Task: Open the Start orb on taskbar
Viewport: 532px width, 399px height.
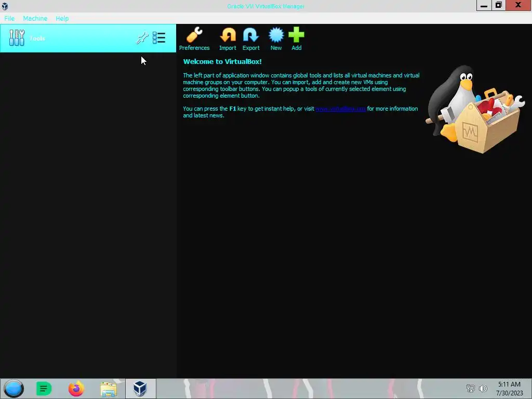Action: pos(14,389)
